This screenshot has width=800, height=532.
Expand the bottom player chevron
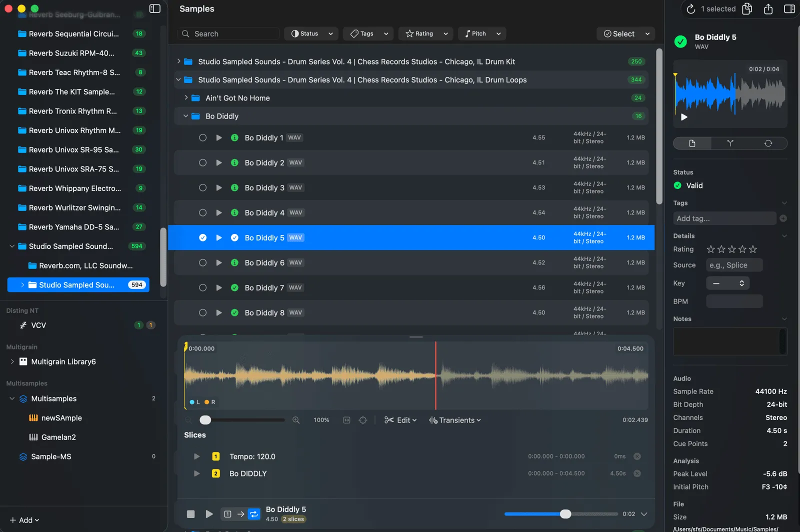point(644,514)
